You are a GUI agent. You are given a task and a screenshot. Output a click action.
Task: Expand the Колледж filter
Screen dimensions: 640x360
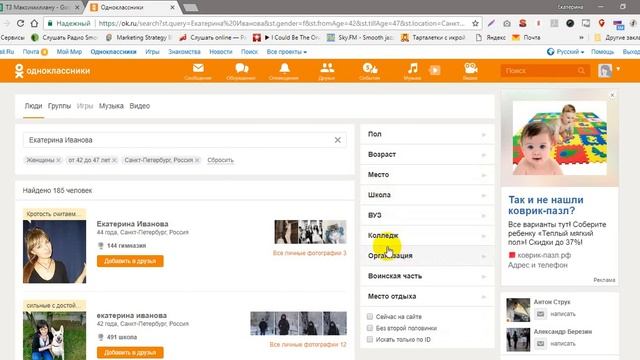click(x=427, y=236)
